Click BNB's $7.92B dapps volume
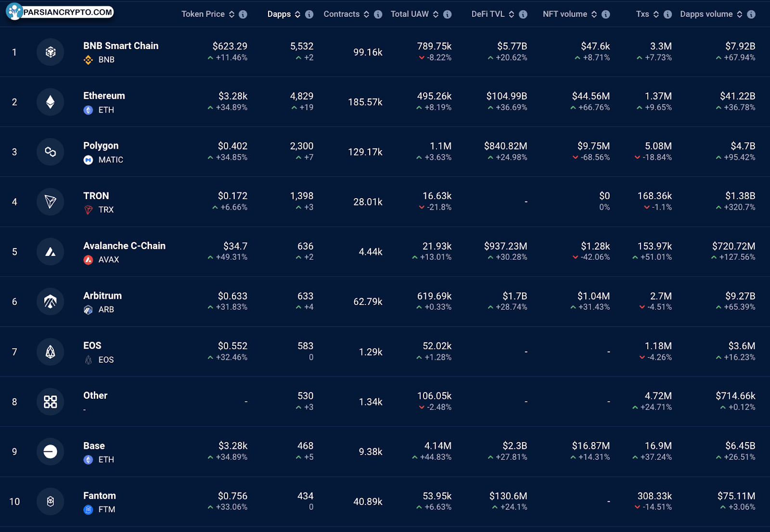 point(740,46)
